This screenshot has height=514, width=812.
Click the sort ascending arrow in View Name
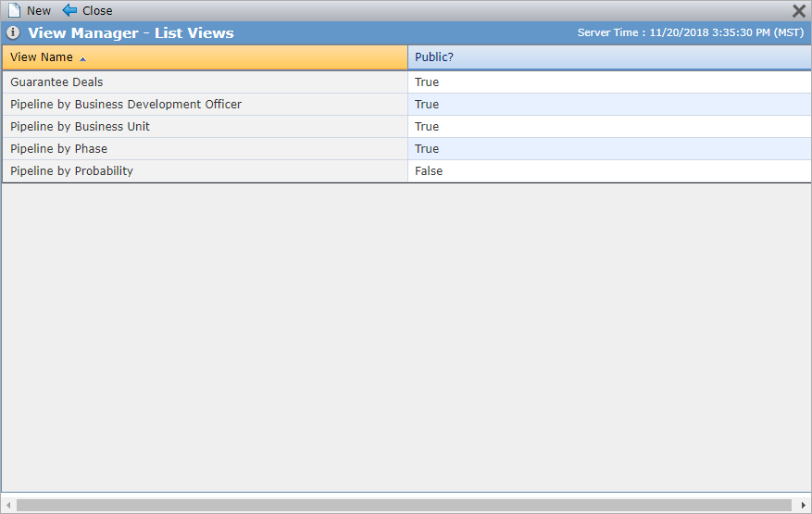coord(82,59)
